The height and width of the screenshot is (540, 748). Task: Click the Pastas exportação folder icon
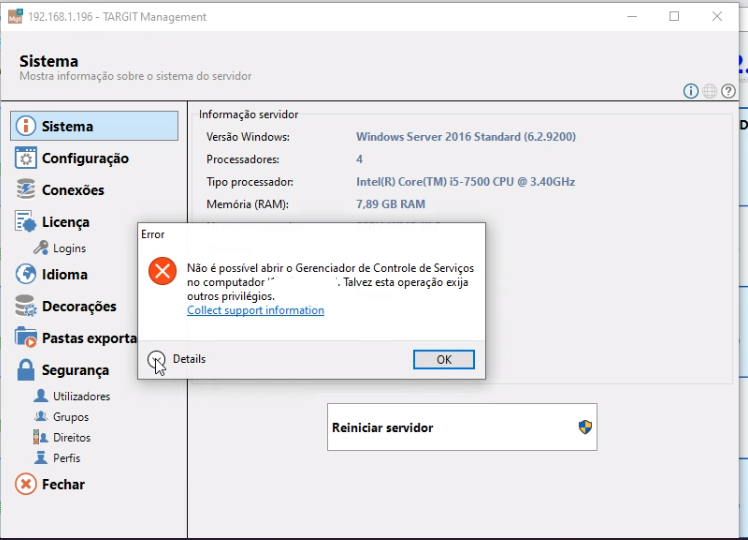(25, 337)
